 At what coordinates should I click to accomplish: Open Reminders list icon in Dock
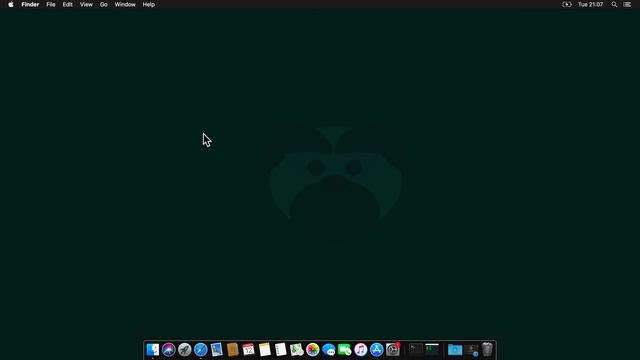(x=280, y=350)
